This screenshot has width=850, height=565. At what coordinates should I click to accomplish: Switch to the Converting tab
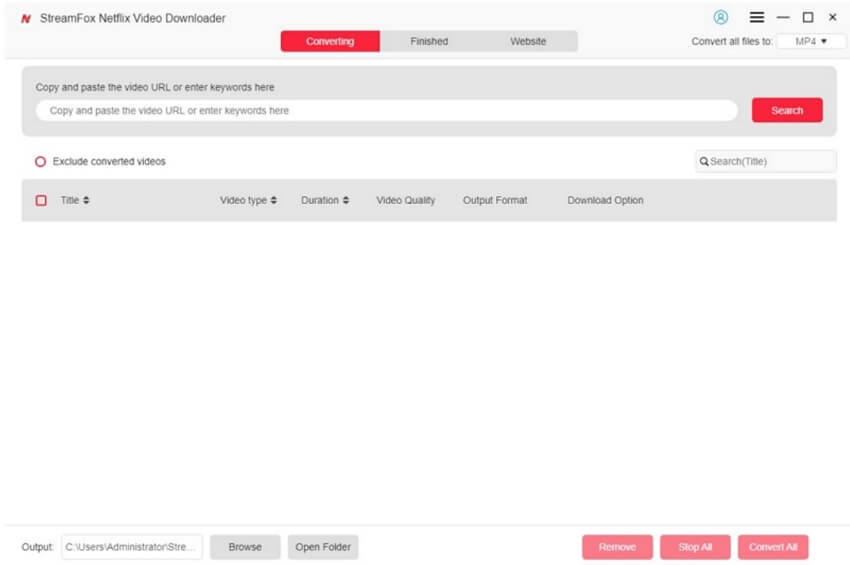[x=330, y=41]
